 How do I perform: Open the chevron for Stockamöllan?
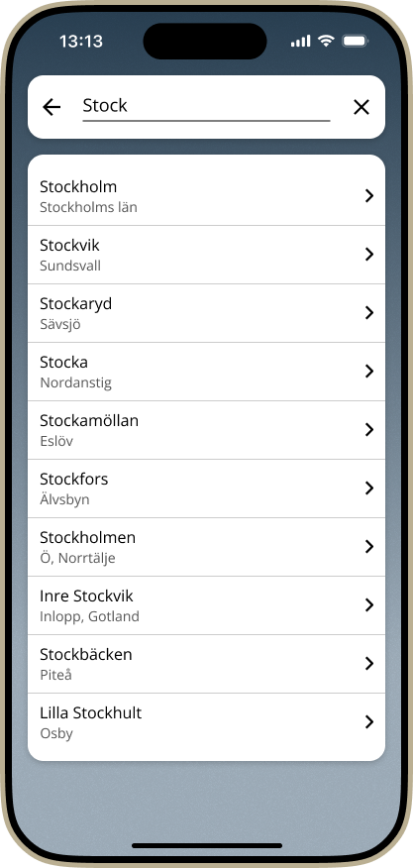(x=369, y=430)
